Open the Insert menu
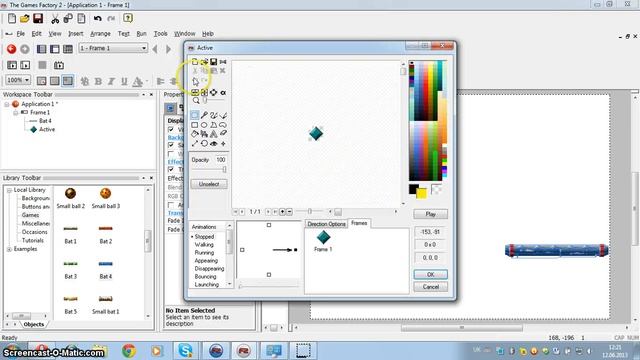 click(x=76, y=33)
